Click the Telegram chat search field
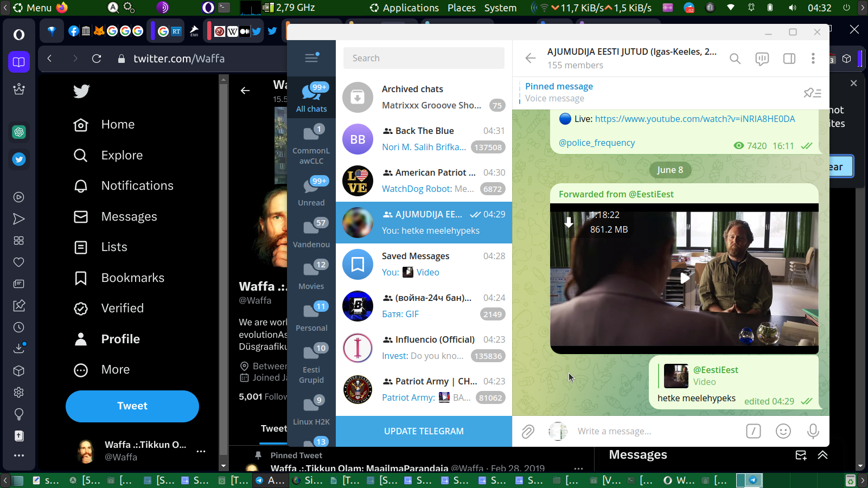868x488 pixels. click(x=424, y=58)
